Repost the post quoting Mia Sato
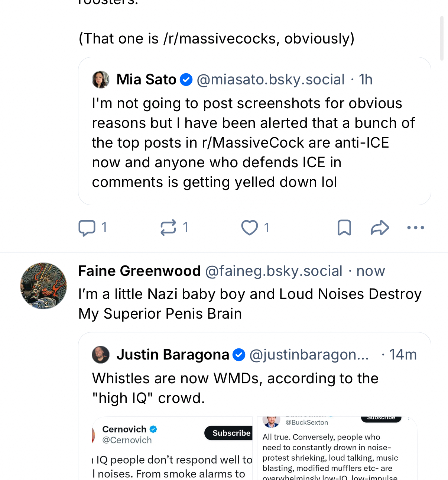Screen dimensions: 448x480 (168, 228)
